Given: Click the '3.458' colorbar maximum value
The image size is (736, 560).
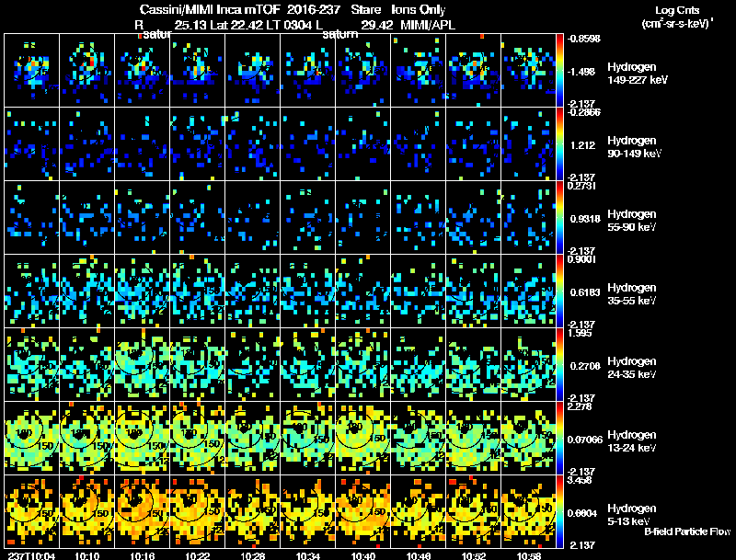Looking at the screenshot, I should pos(580,480).
